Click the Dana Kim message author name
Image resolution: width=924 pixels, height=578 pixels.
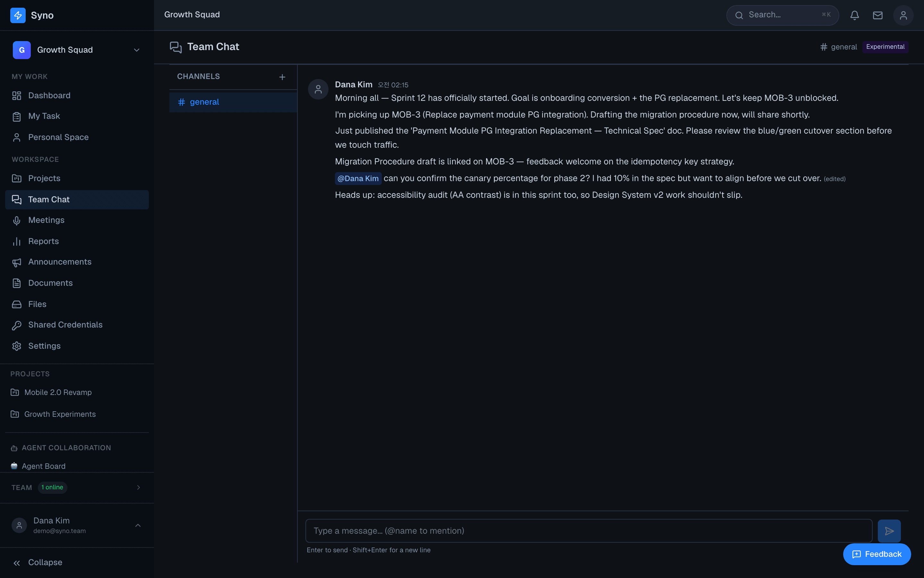354,84
